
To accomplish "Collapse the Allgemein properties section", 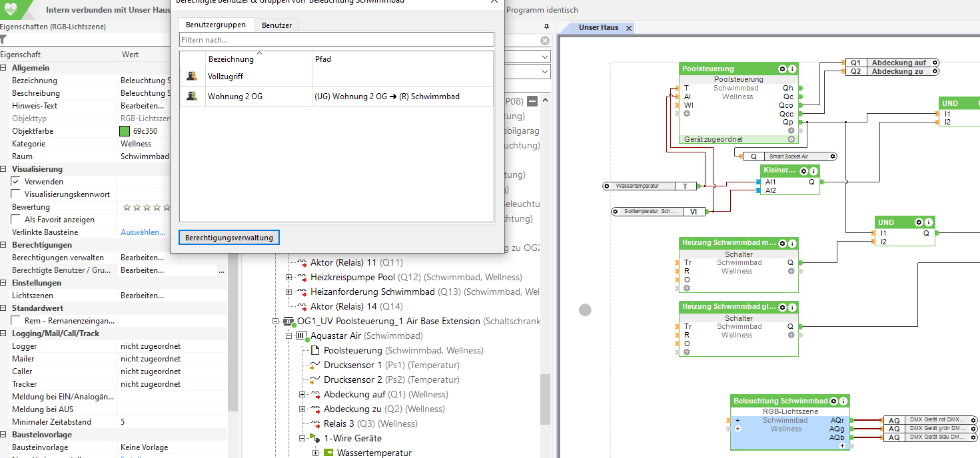I will click(4, 68).
